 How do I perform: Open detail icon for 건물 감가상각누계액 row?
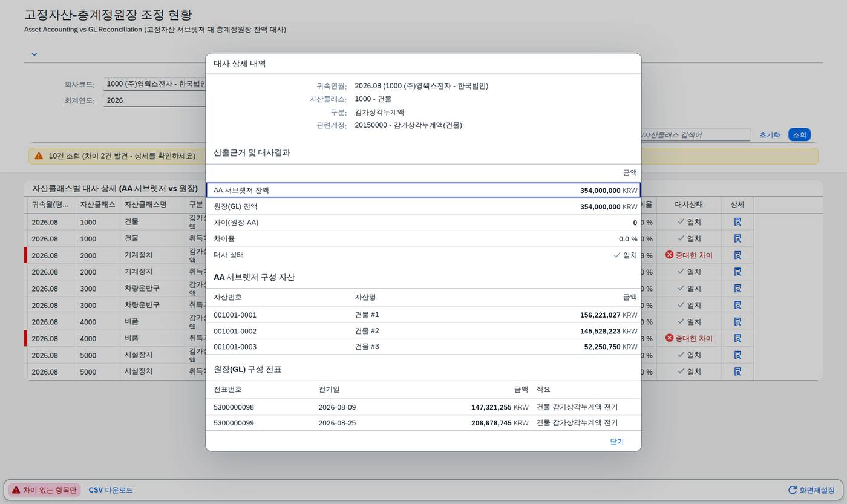pyautogui.click(x=737, y=222)
